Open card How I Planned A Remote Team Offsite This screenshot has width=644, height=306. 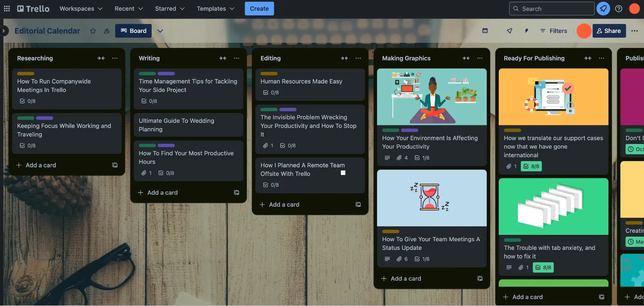(x=310, y=175)
